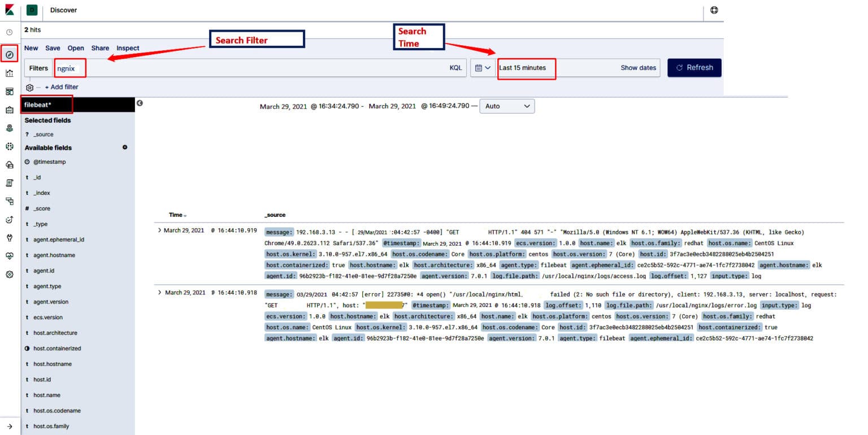
Task: Collapse the fields panel with the arrow toggle
Action: coord(140,104)
